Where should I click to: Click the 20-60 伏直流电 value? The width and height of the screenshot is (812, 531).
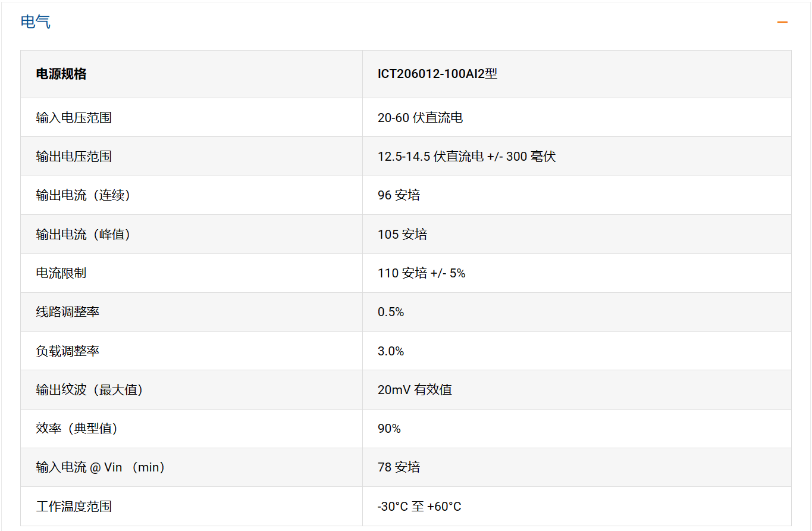pos(420,118)
